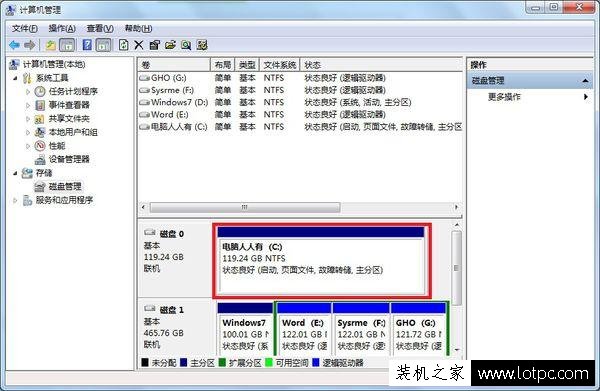Select 性能 in the tree

(x=57, y=146)
